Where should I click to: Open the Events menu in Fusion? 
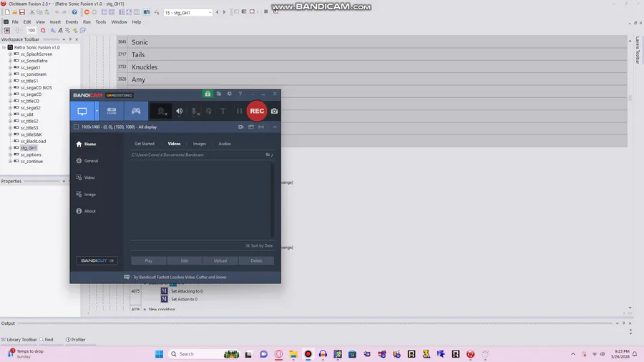click(x=72, y=22)
